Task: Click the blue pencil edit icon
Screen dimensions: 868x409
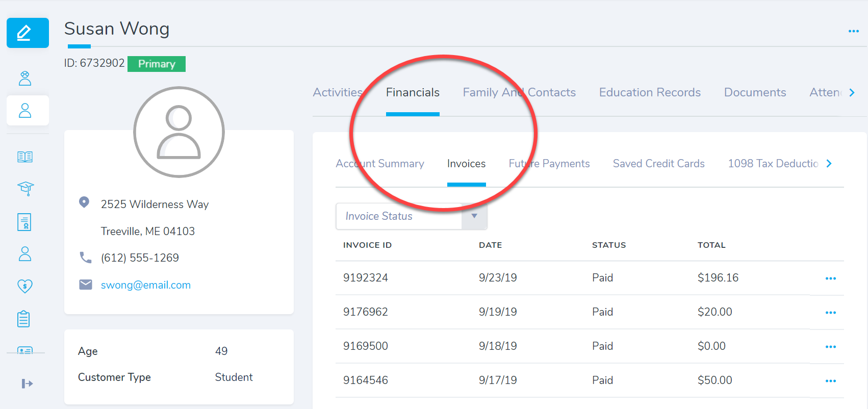Action: pyautogui.click(x=28, y=33)
